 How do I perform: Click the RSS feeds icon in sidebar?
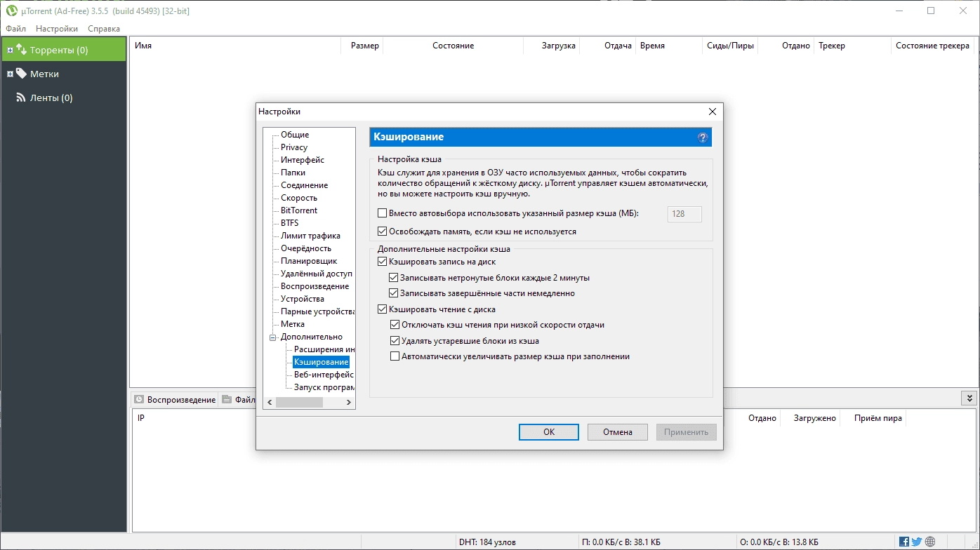[x=21, y=98]
